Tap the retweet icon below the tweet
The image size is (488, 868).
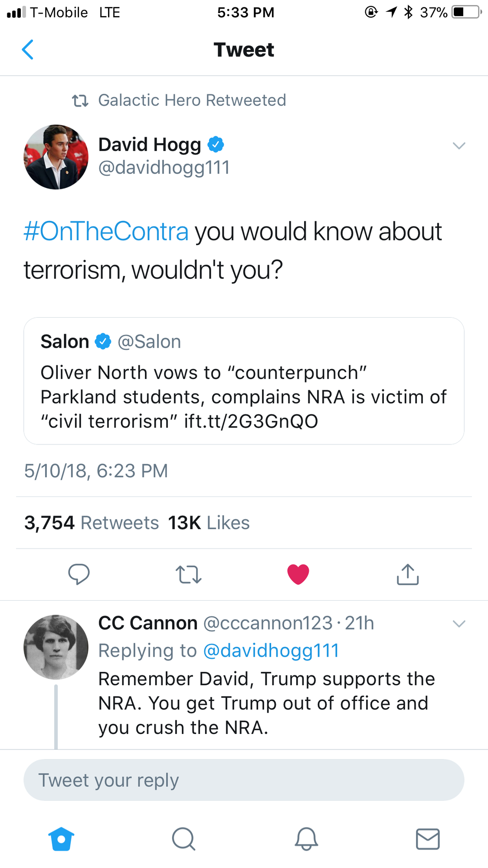[189, 574]
